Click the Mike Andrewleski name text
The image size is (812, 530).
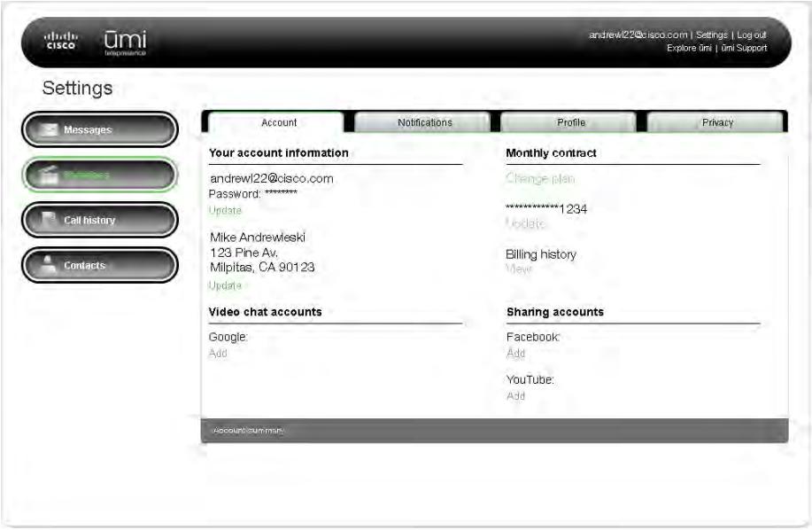(x=258, y=238)
